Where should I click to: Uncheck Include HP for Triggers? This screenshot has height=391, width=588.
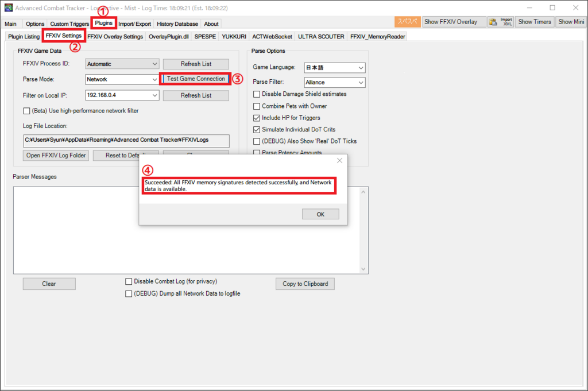click(x=257, y=118)
